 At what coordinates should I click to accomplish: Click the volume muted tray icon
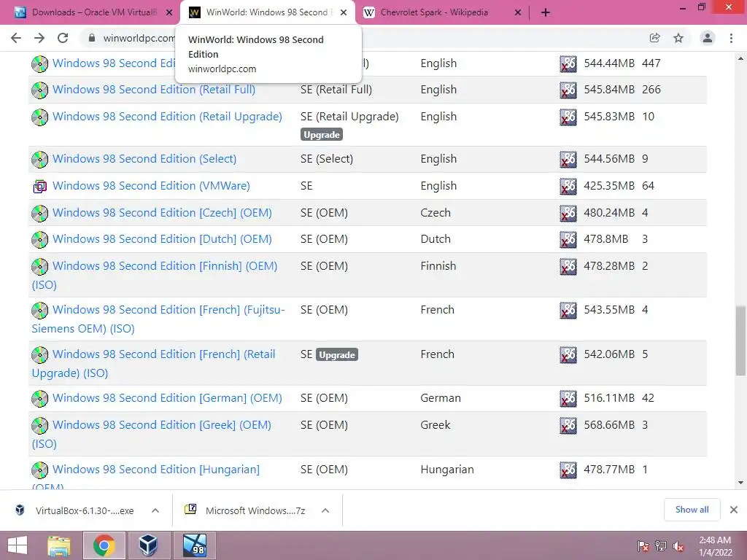click(678, 546)
